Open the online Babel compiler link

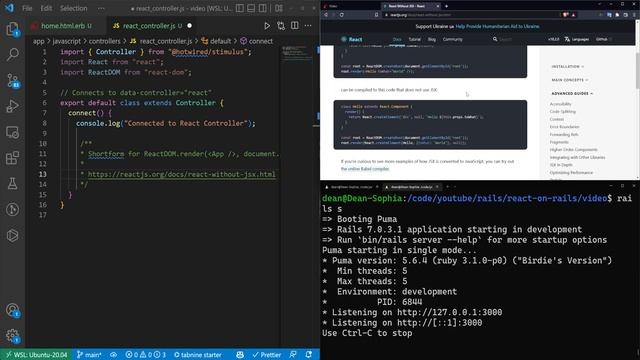pyautogui.click(x=365, y=169)
